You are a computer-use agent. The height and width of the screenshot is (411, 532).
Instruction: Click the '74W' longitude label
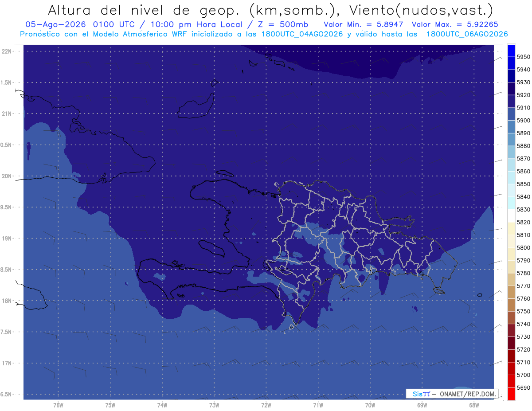point(162,405)
